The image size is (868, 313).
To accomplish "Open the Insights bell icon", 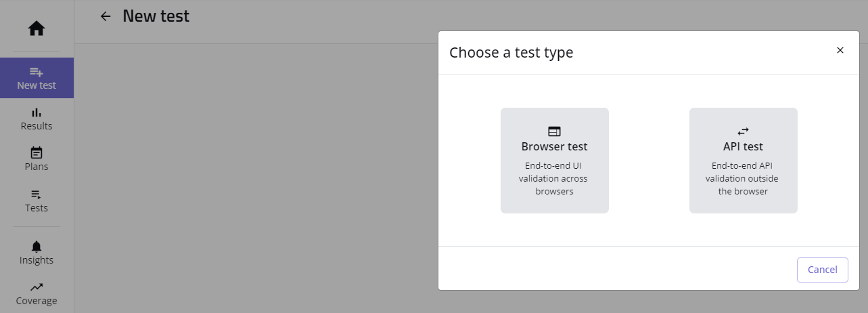I will click(x=37, y=247).
